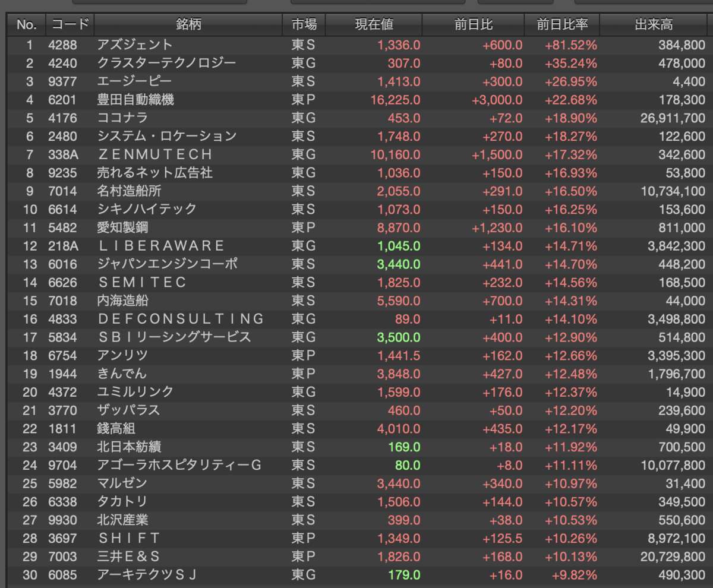Click 愛知製鋼 stock name
Image resolution: width=713 pixels, height=588 pixels.
tap(123, 227)
